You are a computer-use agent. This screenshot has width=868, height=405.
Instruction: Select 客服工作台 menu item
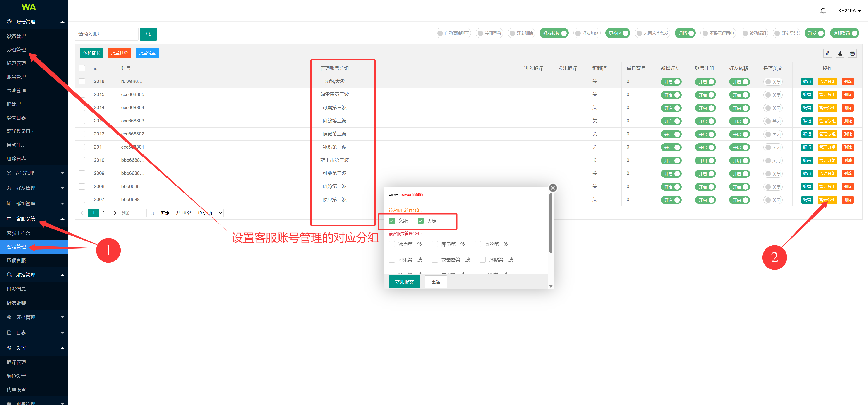[x=19, y=233]
